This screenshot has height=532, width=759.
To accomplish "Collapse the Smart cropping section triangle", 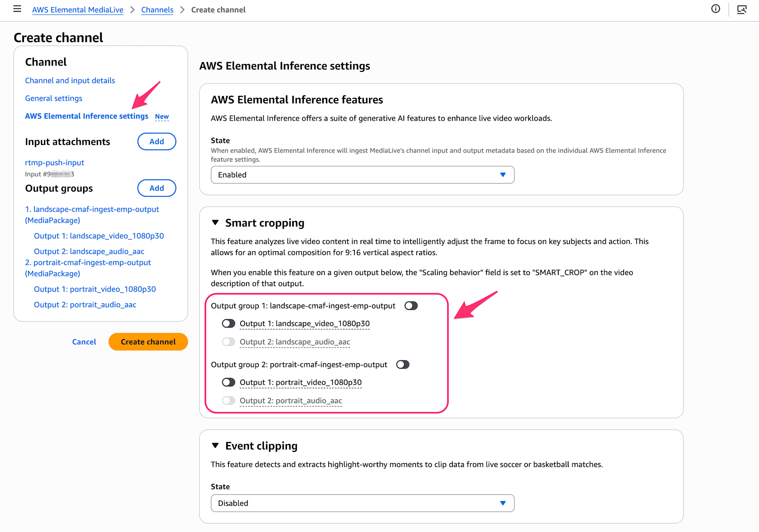I will click(x=215, y=223).
